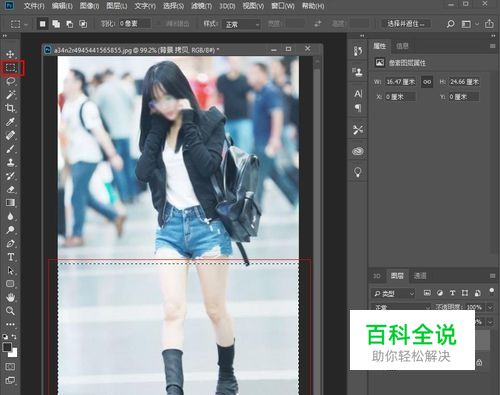500x395 pixels.
Task: Open the Layers panel flyout menu
Action: coord(492,276)
